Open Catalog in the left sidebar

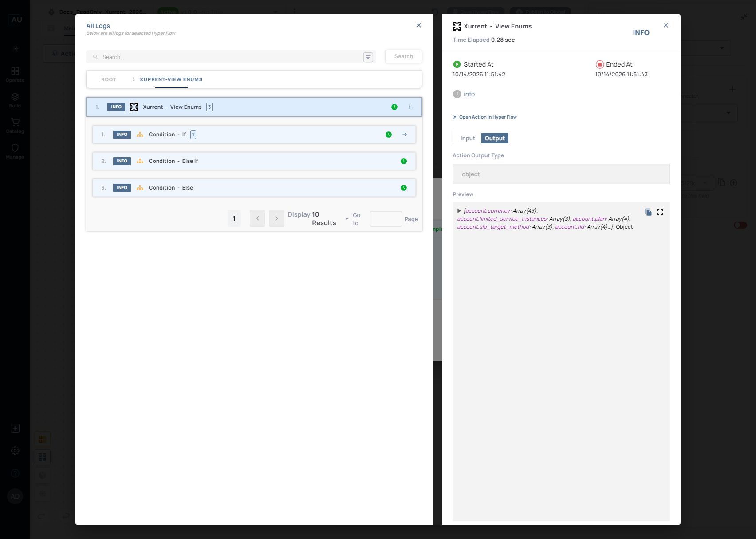click(x=15, y=126)
